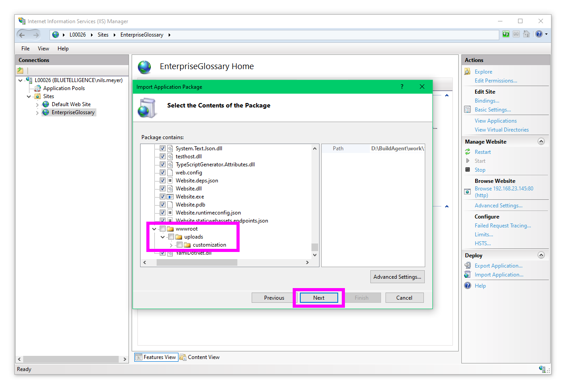Click the Stop website icon
Image resolution: width=568 pixels, height=392 pixels.
pos(468,170)
